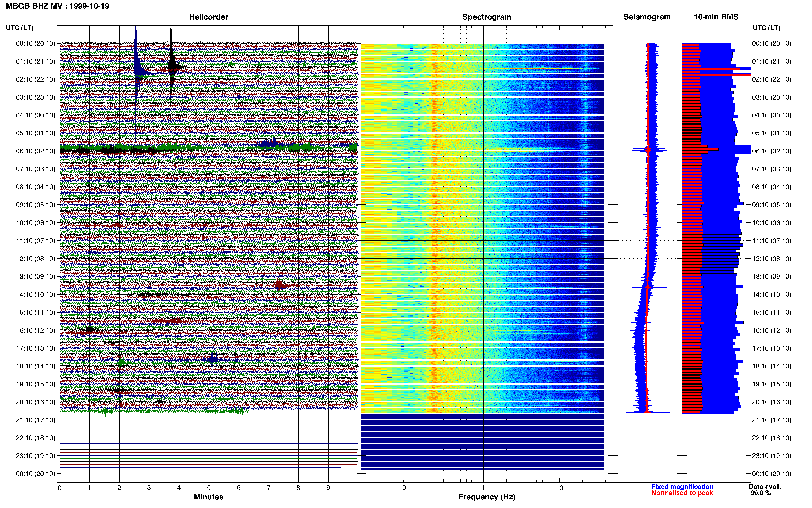Click the '10-min RMS' panel heading
Image resolution: width=812 pixels, height=508 pixels.
coord(716,17)
